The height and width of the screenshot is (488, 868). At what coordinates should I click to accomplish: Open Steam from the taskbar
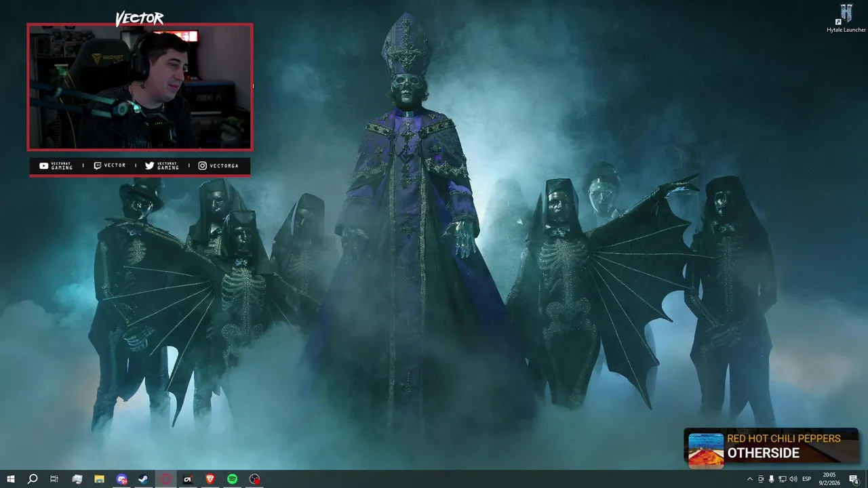point(143,479)
